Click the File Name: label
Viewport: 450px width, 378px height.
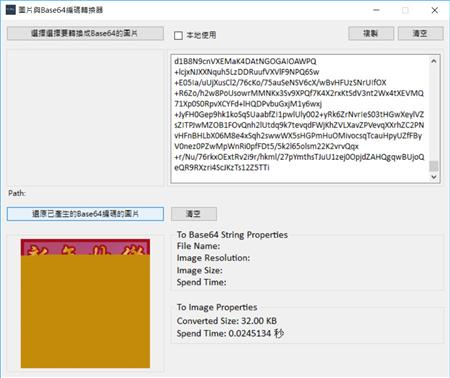pyautogui.click(x=198, y=246)
